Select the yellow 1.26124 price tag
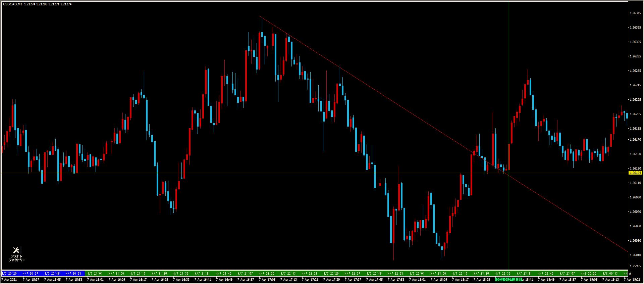 [x=635, y=173]
